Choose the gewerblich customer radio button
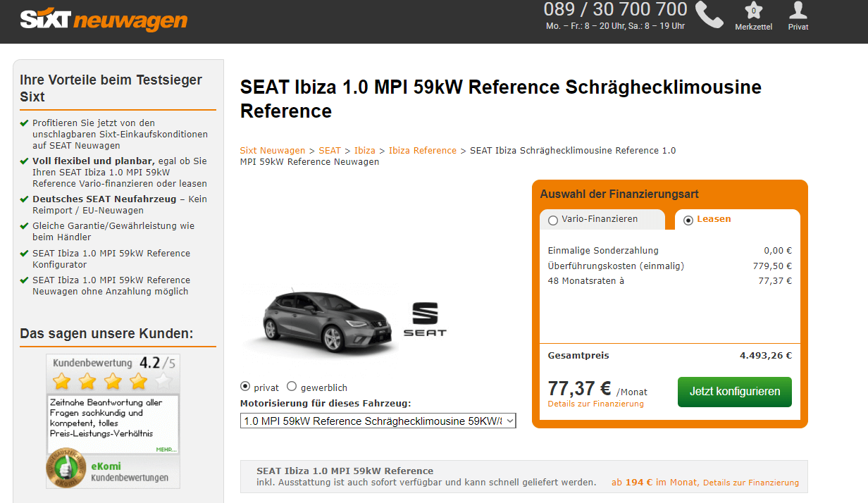868x503 pixels. [x=292, y=386]
